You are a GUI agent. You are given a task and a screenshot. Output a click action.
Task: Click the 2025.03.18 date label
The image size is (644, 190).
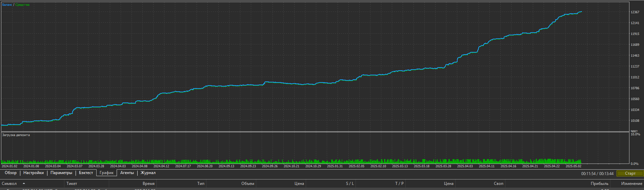tap(422, 166)
